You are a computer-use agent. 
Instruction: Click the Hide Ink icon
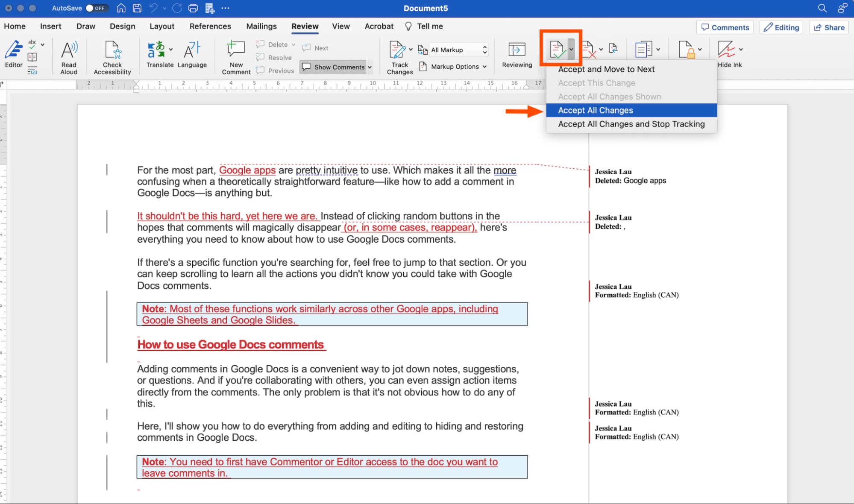pos(727,50)
